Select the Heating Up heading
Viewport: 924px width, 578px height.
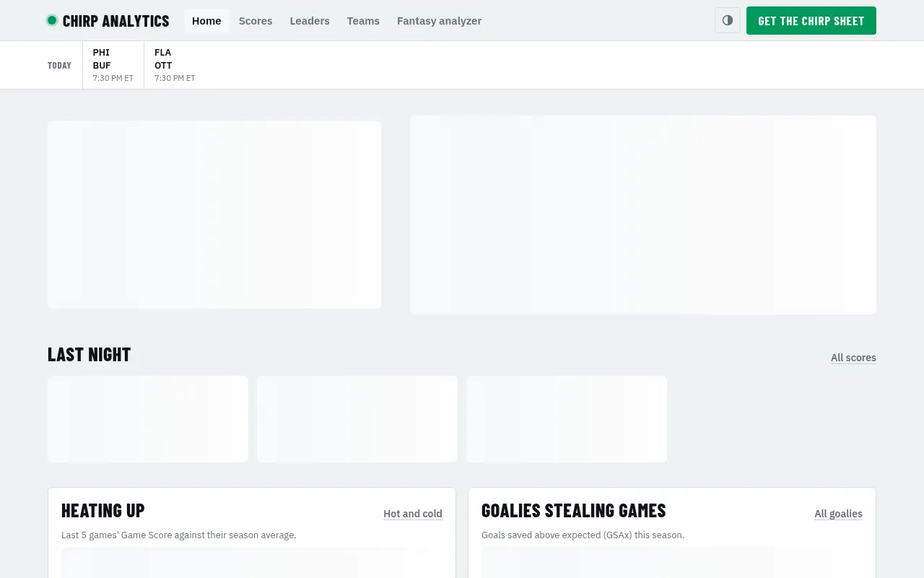tap(103, 510)
